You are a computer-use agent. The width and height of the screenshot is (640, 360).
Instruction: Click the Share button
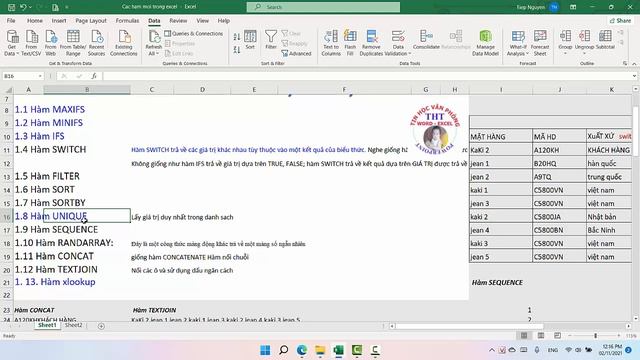(x=620, y=20)
